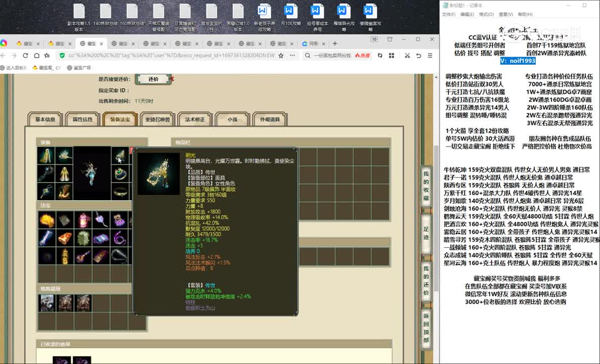The image size is (600, 364).
Task: Open Notepad 查看(V) menu
Action: point(506,14)
